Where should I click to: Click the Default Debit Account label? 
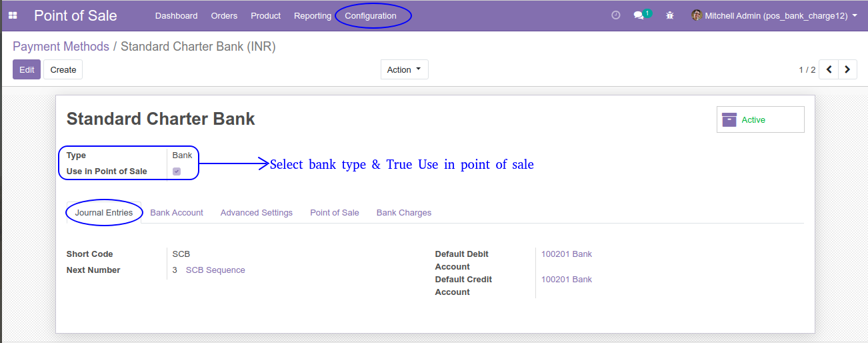coord(462,260)
